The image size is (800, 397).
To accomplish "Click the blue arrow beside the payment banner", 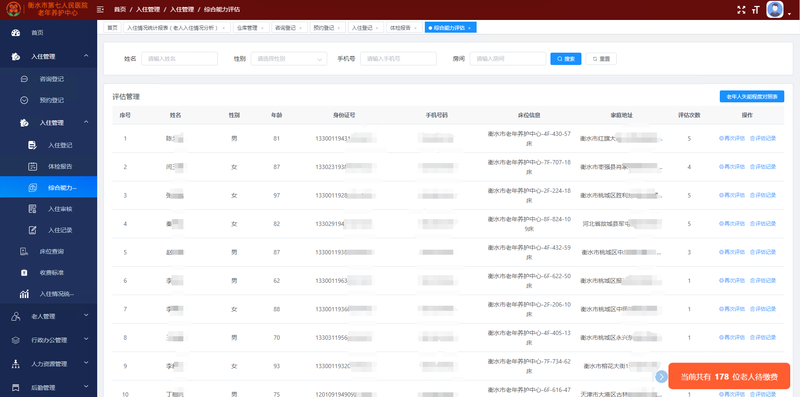I will [661, 377].
